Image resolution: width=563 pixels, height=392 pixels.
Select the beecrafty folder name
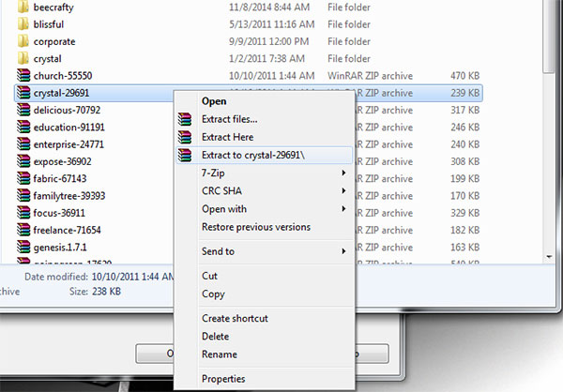coord(53,8)
